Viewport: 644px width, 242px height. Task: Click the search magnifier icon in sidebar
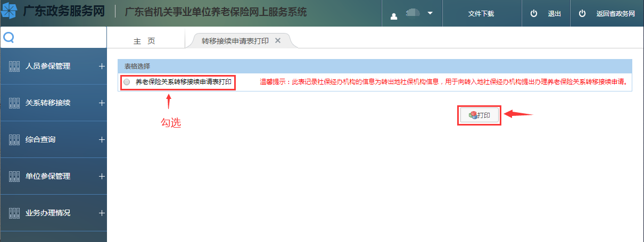pyautogui.click(x=9, y=37)
